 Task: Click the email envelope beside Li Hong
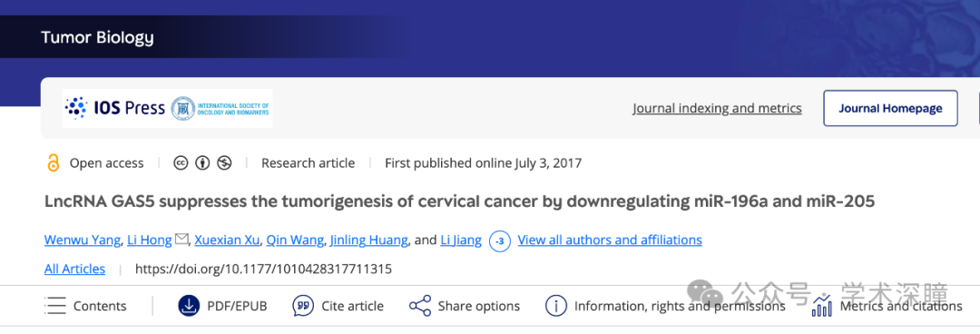(x=181, y=239)
